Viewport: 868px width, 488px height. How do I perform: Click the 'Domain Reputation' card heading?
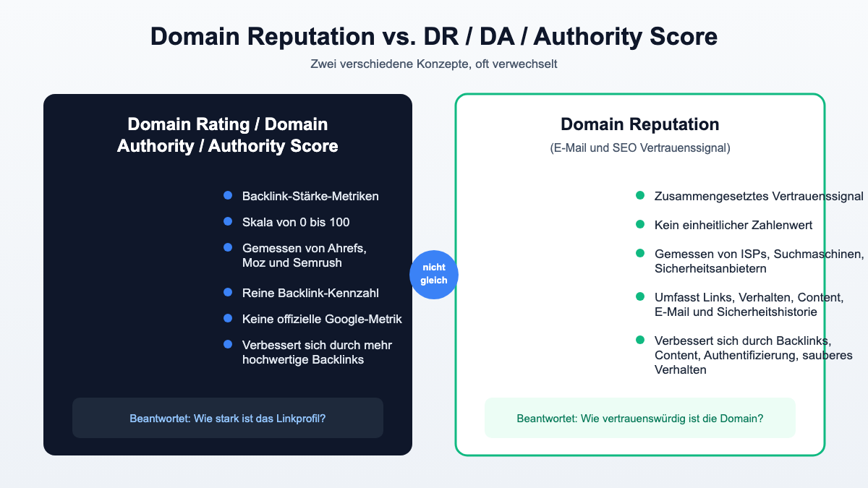640,124
